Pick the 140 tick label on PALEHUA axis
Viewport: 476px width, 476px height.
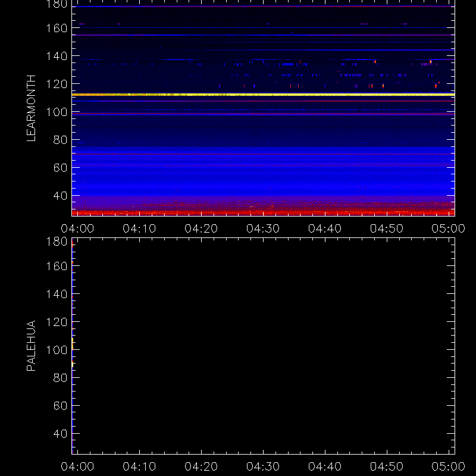click(57, 294)
